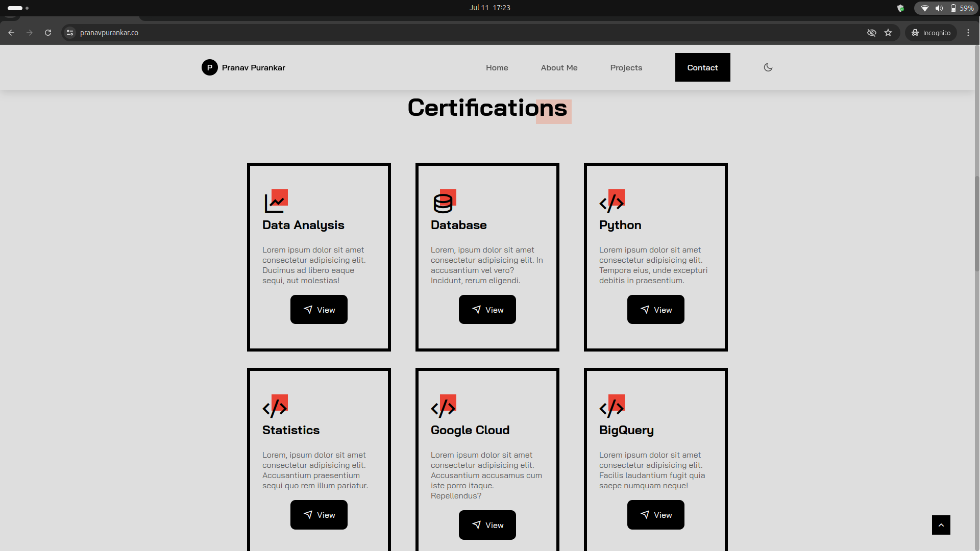
Task: Switch to the About Me section
Action: tap(559, 67)
